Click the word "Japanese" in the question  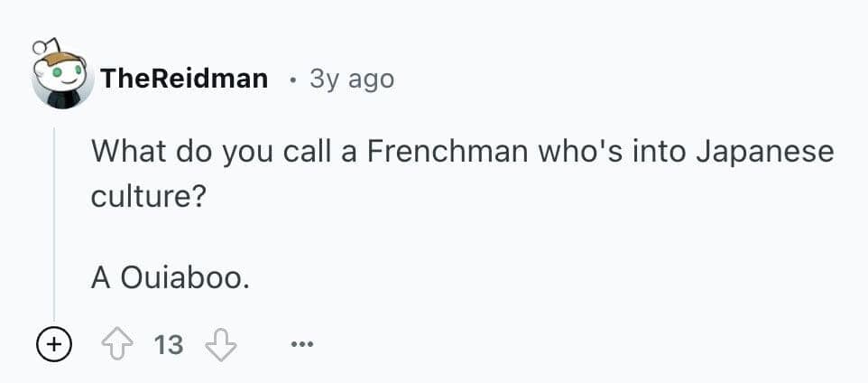766,151
